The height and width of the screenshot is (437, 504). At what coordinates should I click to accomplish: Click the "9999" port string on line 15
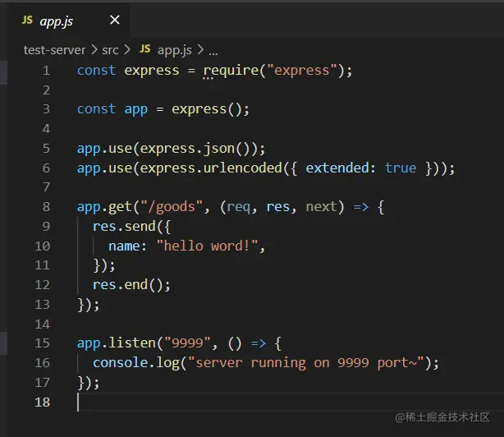pos(187,343)
